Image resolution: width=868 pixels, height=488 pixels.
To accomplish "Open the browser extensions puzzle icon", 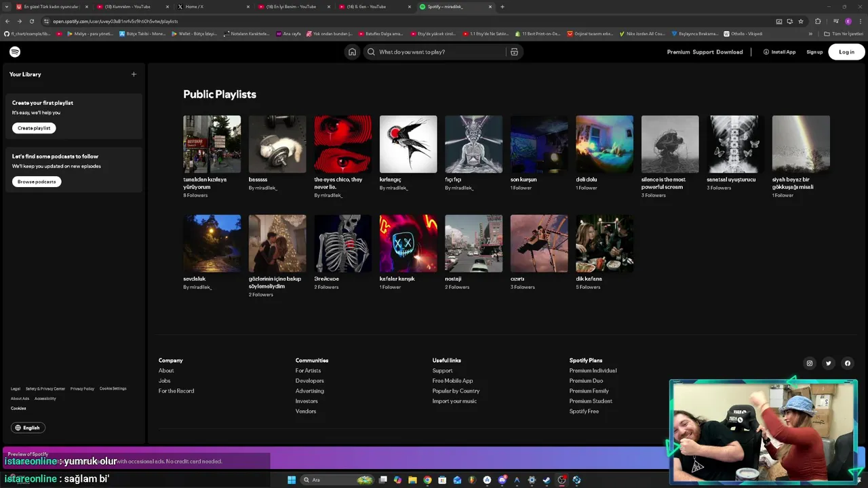I will [818, 21].
